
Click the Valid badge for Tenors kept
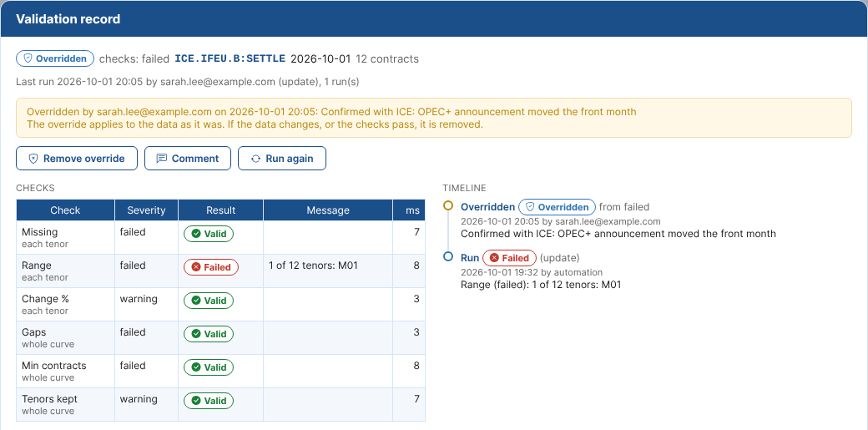tap(209, 401)
